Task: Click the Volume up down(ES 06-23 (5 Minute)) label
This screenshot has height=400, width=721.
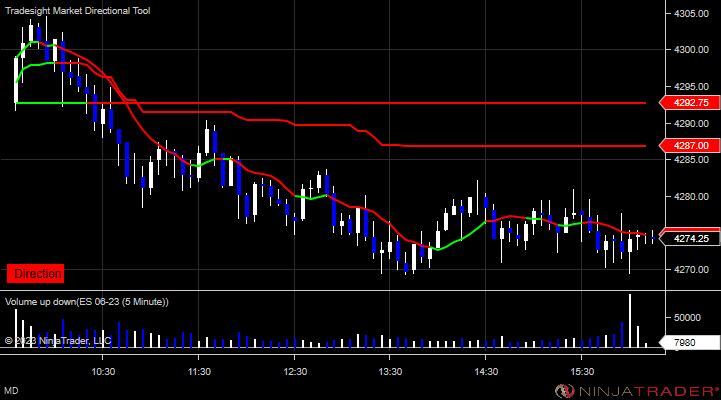Action: (x=86, y=302)
